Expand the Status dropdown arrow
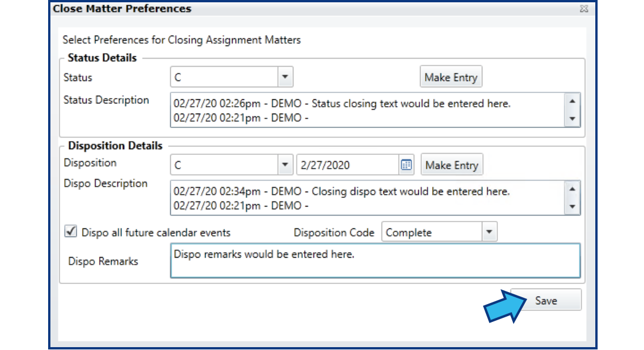Viewport: 644px width, 350px height. coord(285,77)
